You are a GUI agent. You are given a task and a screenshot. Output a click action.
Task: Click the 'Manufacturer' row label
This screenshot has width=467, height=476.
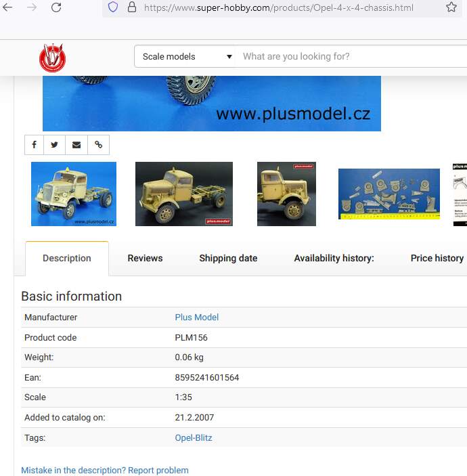(51, 318)
